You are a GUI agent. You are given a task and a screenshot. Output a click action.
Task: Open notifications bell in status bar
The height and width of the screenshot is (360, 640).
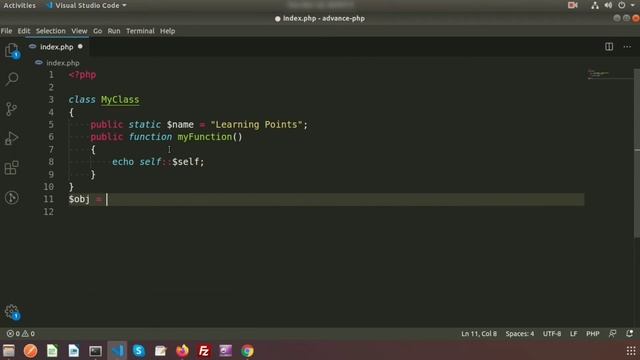point(629,333)
